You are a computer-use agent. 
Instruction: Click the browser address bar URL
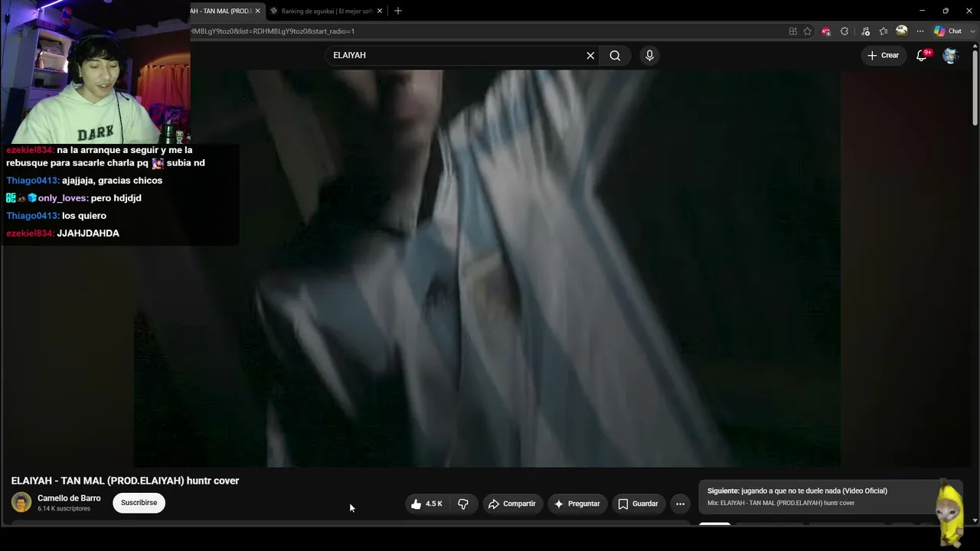point(273,31)
